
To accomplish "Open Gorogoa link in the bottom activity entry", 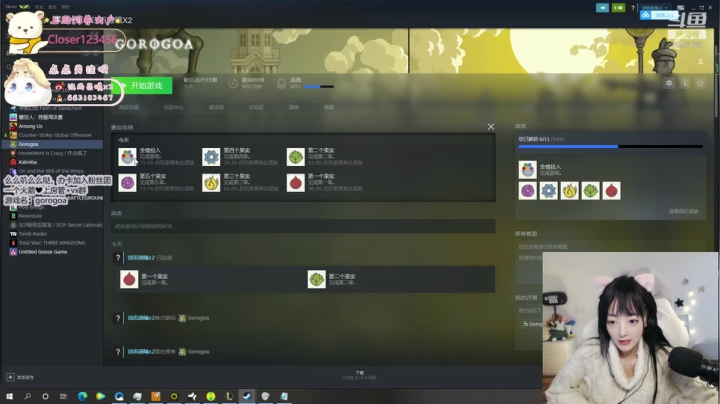I will coord(198,352).
